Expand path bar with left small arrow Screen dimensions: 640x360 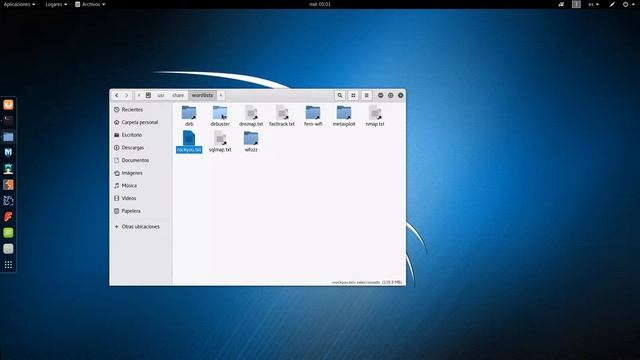(x=139, y=96)
